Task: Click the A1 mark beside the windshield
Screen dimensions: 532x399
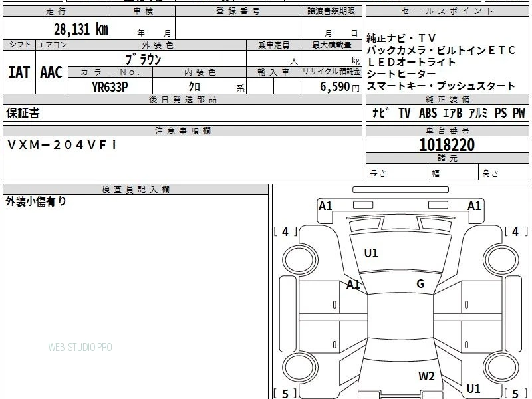Action: point(353,285)
